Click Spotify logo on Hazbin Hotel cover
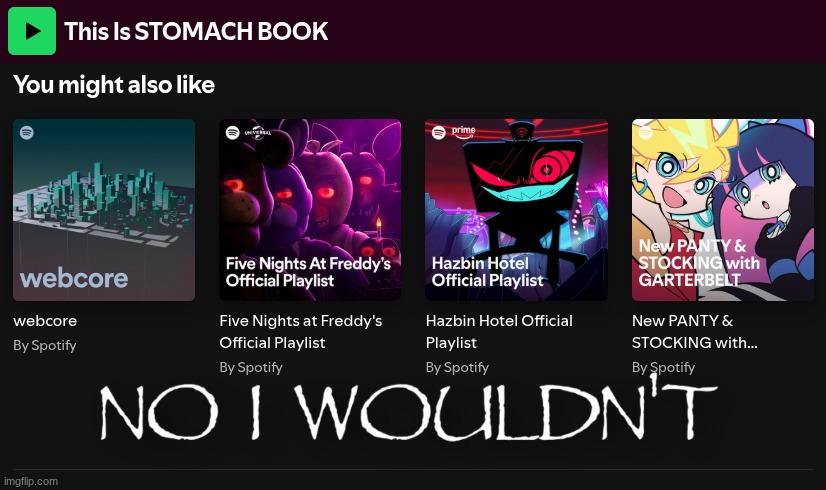The width and height of the screenshot is (826, 490). 439,132
